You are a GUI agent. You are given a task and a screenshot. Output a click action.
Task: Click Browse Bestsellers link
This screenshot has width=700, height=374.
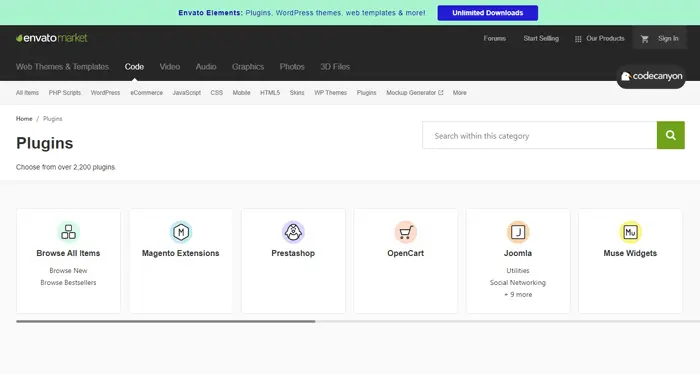[x=68, y=283]
